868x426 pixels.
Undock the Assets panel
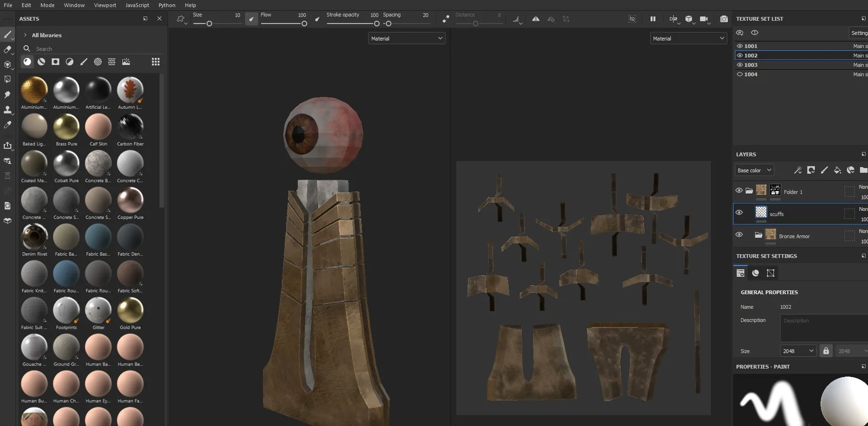(x=145, y=18)
